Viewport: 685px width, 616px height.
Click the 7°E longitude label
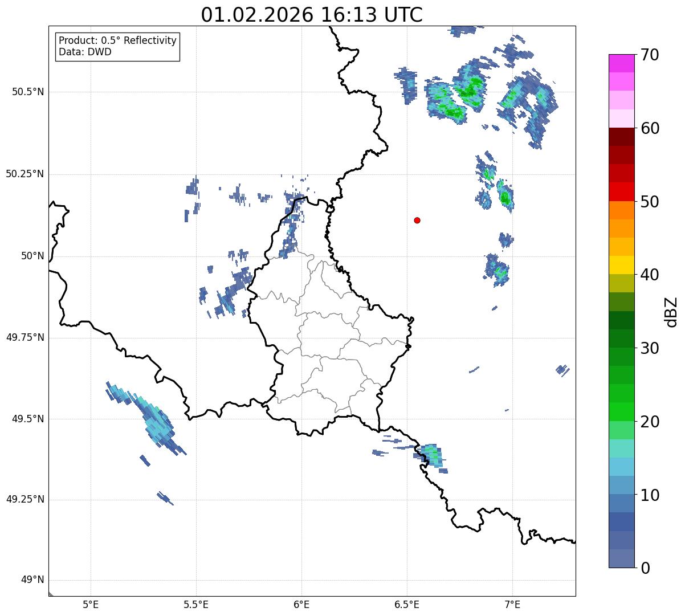pos(512,605)
